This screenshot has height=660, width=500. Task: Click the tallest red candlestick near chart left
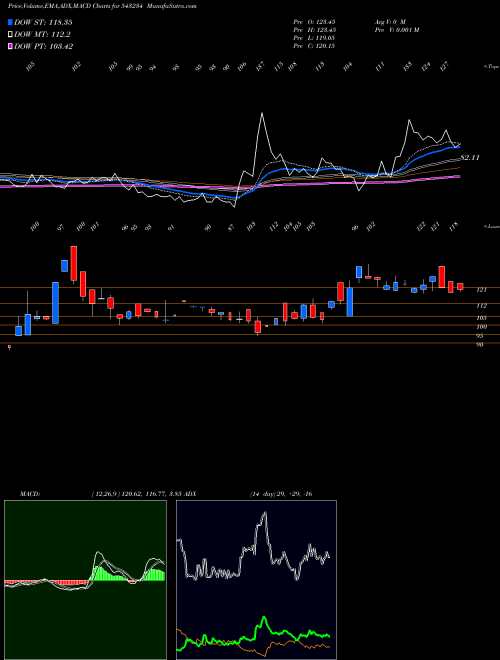pos(74,263)
